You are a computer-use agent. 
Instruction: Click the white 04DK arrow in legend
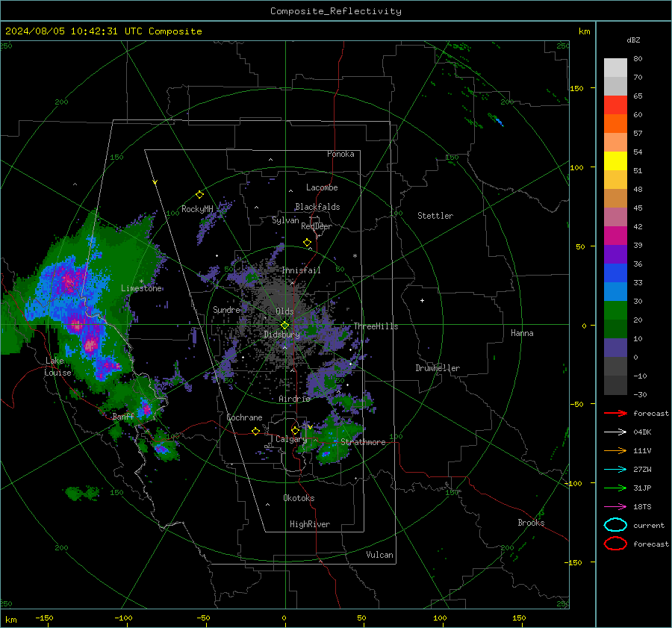pos(615,432)
